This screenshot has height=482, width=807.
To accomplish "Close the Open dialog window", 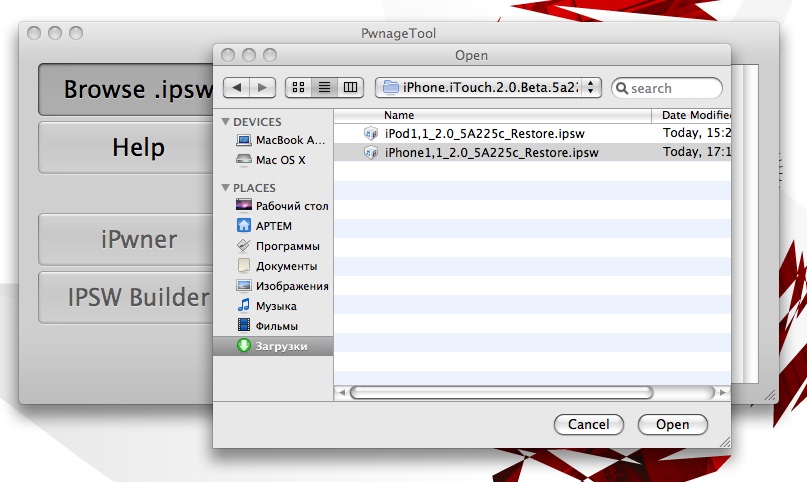I will 228,55.
